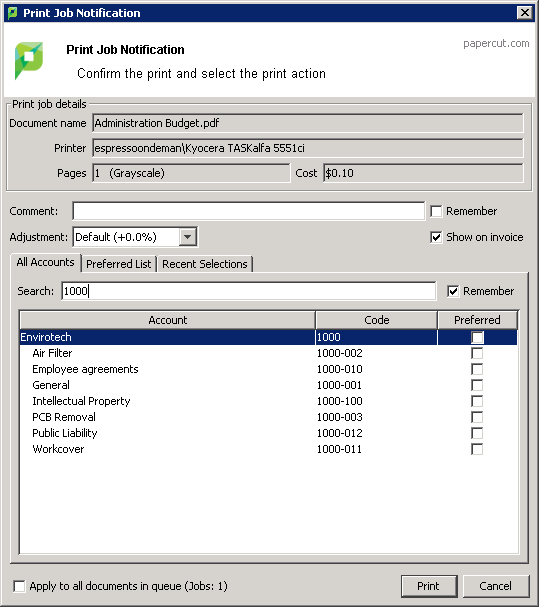This screenshot has width=539, height=607.
Task: Enable Remember checkbox next to Comment
Action: point(436,211)
